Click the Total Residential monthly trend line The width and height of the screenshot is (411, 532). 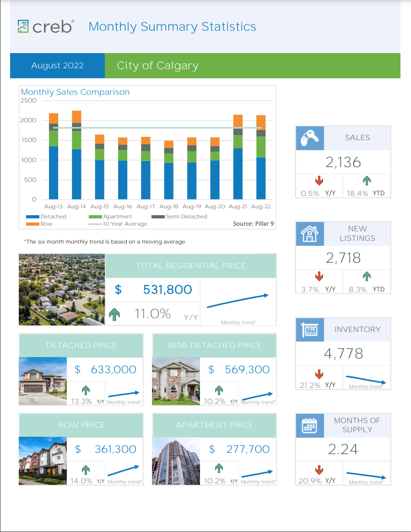[238, 301]
